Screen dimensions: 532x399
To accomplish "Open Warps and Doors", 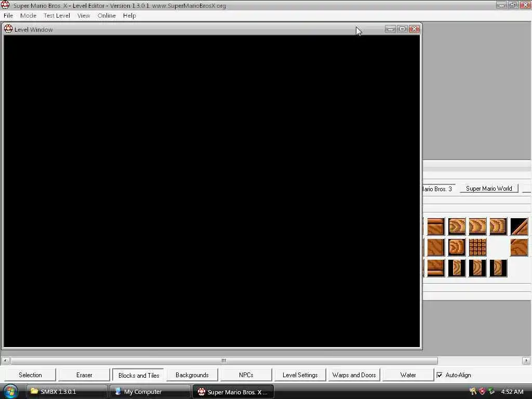I will 354,375.
